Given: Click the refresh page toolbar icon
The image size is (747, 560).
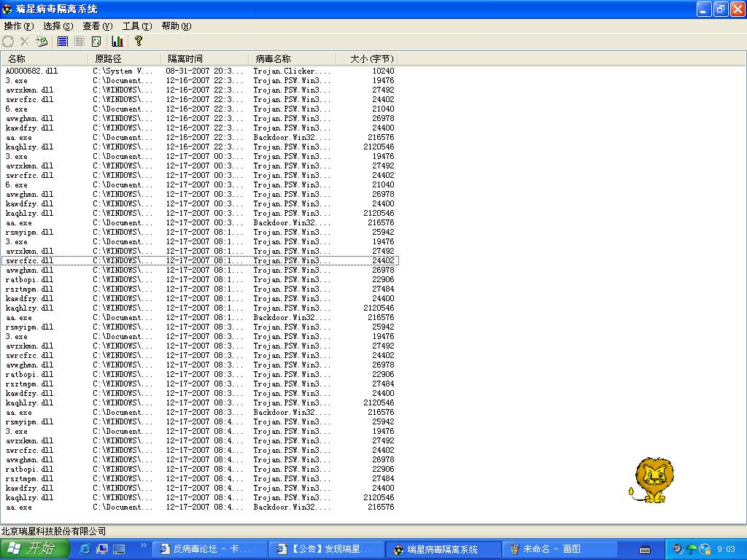Looking at the screenshot, I should pos(96,42).
